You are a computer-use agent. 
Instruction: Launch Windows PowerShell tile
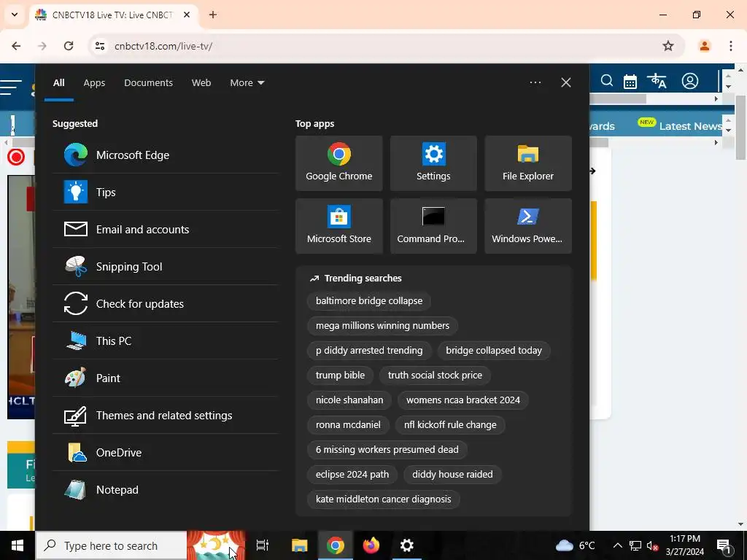coord(528,226)
